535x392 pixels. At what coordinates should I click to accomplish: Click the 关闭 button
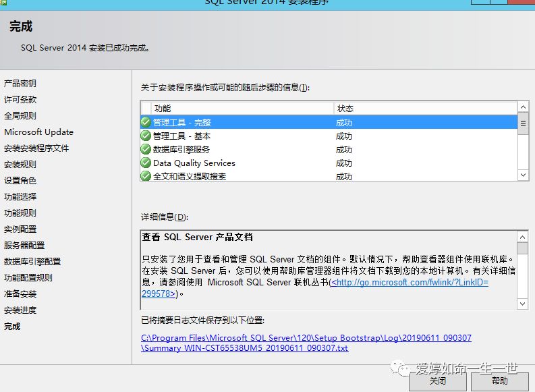(x=438, y=381)
